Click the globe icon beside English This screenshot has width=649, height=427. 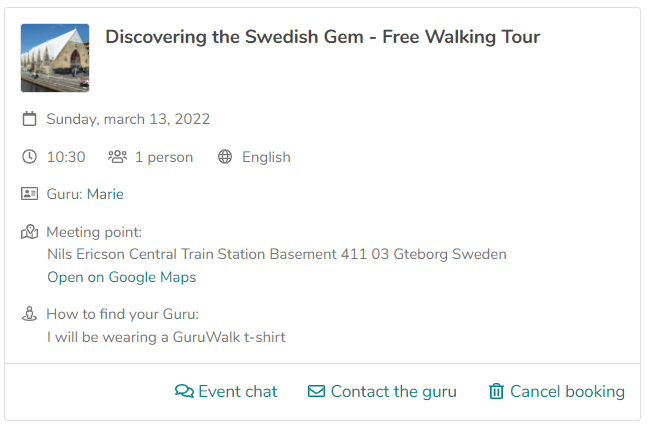coord(225,157)
